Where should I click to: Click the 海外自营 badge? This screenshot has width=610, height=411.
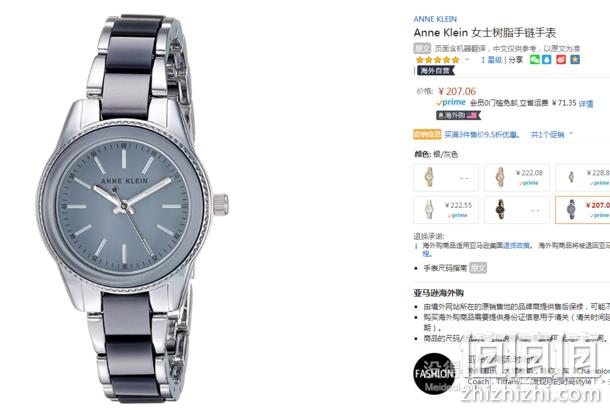point(436,70)
